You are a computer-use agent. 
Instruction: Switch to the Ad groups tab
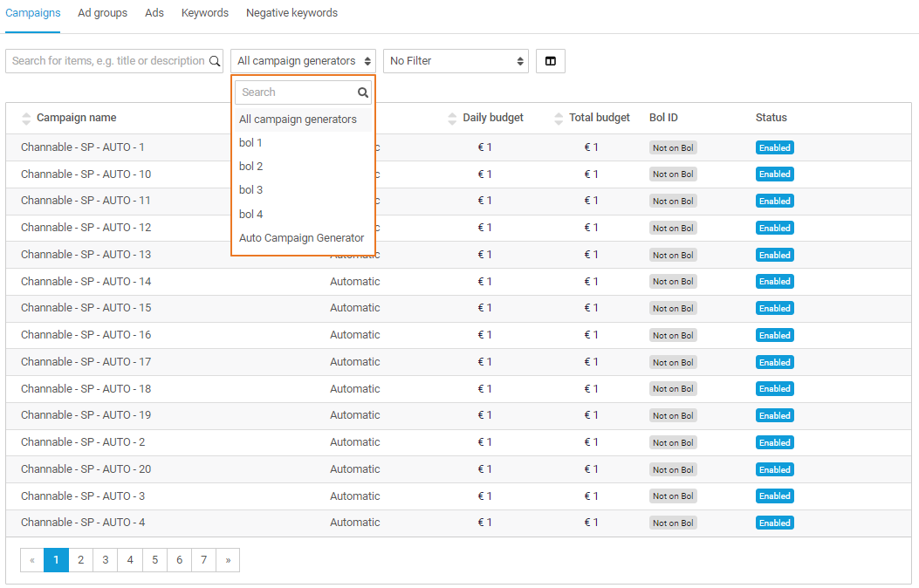point(102,13)
